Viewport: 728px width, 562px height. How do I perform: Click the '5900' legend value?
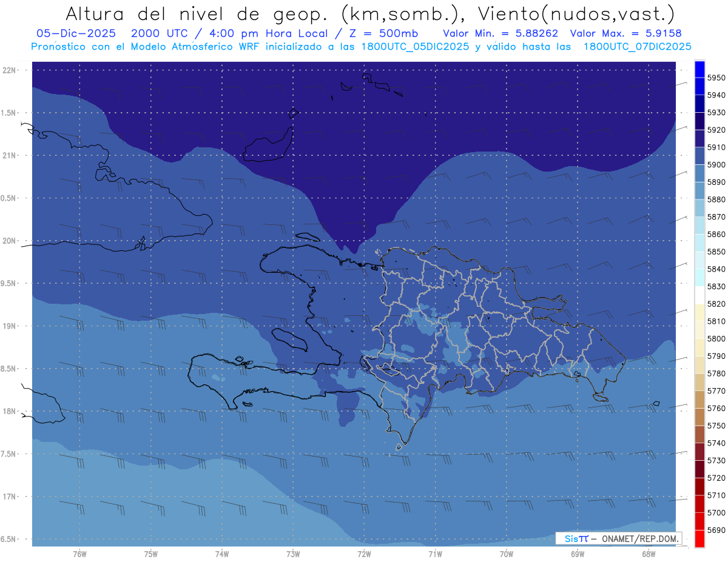716,165
